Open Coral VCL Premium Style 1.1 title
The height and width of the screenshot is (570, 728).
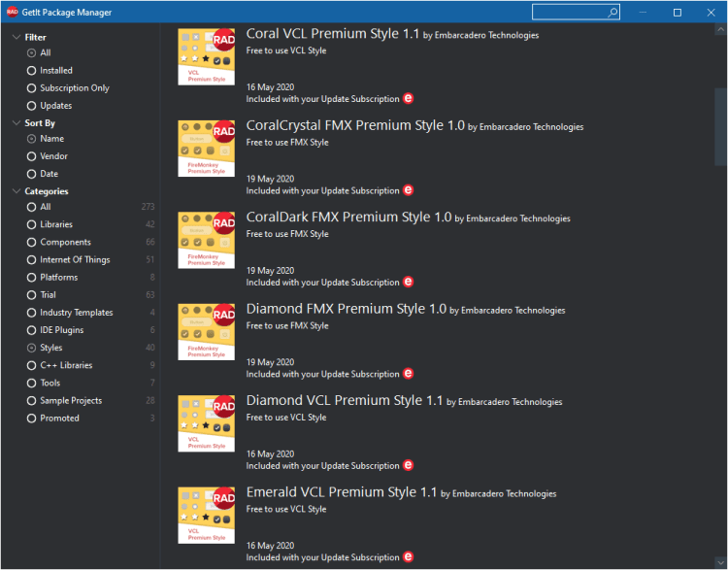point(332,34)
